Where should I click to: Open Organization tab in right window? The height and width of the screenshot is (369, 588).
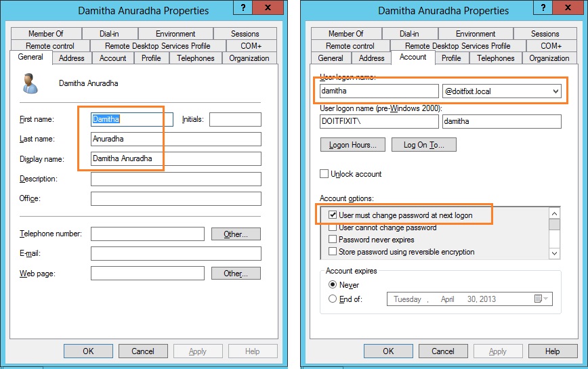pyautogui.click(x=549, y=58)
